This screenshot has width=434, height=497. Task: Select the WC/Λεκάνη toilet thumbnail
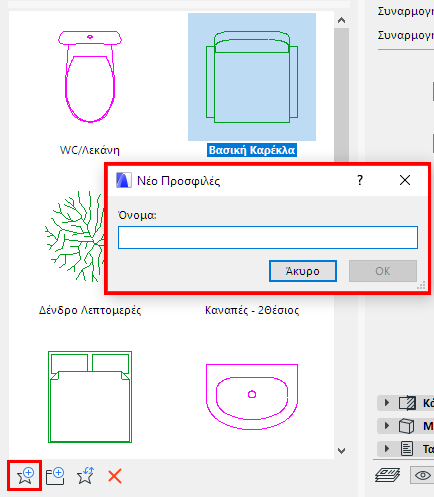(90, 77)
